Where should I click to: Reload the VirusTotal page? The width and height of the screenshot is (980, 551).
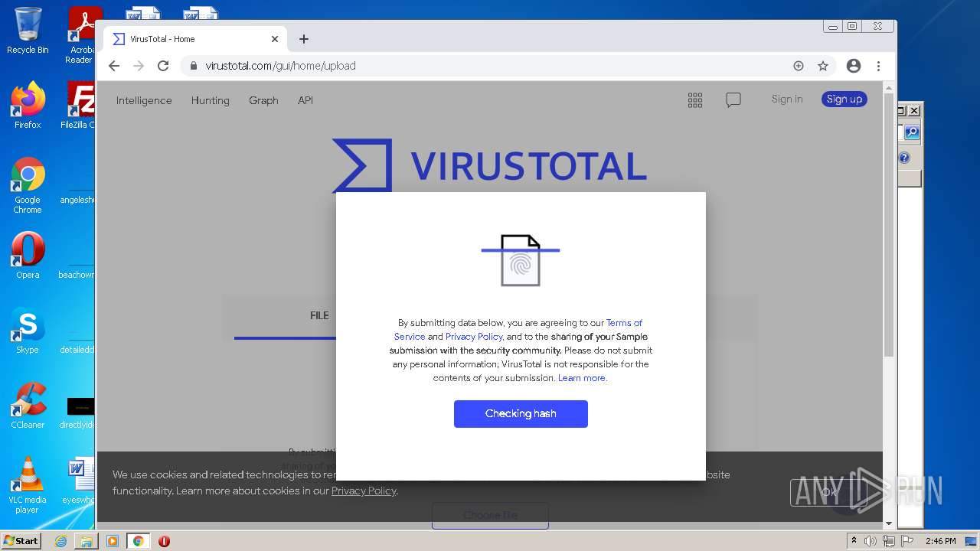[x=163, y=66]
